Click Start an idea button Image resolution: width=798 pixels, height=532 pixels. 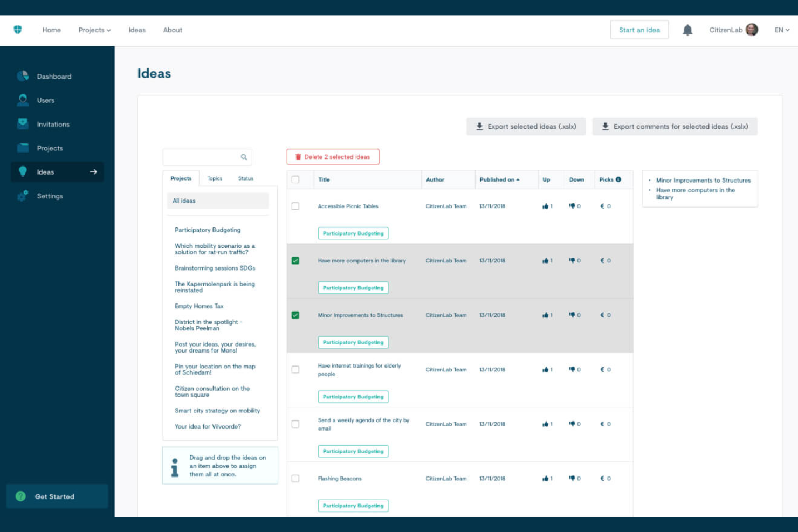pyautogui.click(x=639, y=30)
